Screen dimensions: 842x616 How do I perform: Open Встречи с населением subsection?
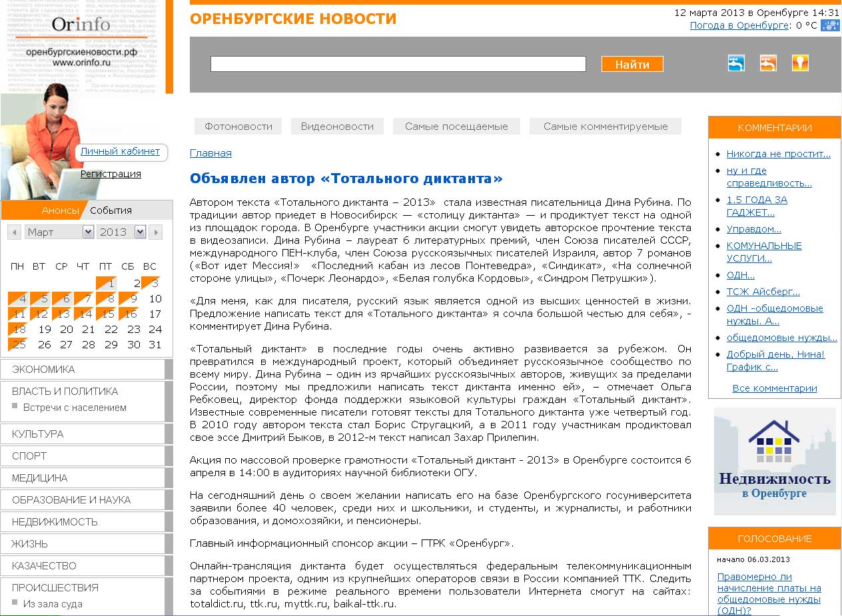[x=75, y=408]
